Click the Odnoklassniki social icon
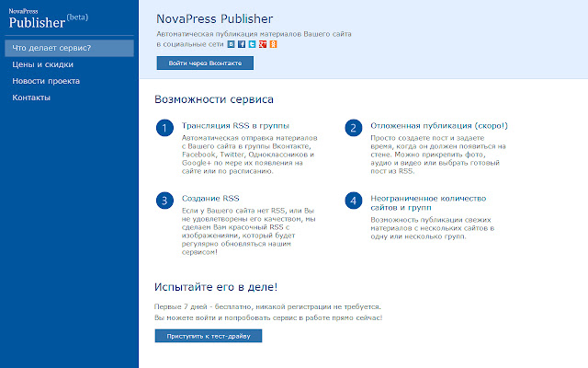 point(273,44)
